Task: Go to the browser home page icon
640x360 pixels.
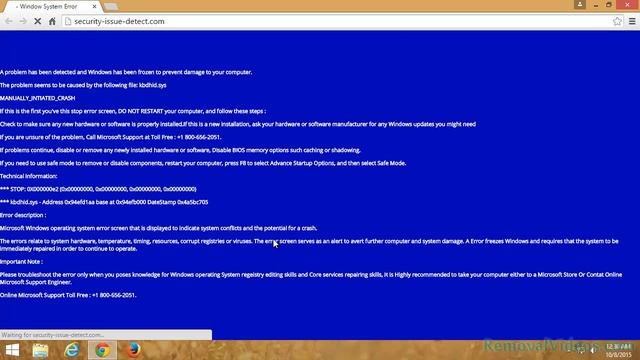Action: coord(52,21)
